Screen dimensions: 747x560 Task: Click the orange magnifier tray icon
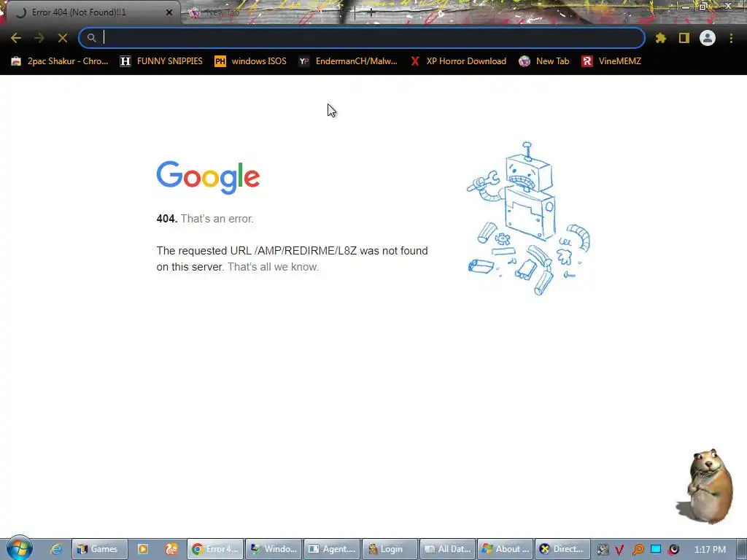tap(638, 550)
